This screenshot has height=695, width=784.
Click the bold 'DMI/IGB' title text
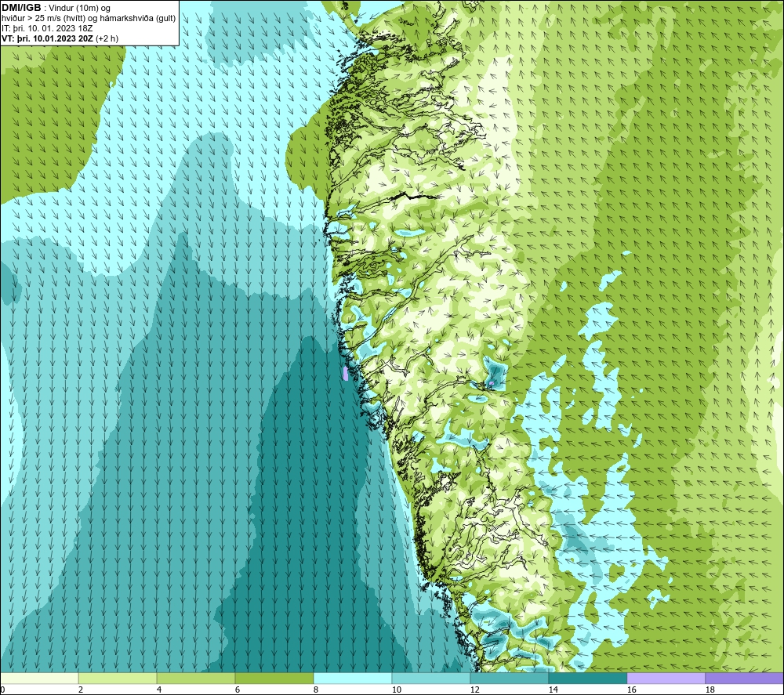[x=21, y=8]
